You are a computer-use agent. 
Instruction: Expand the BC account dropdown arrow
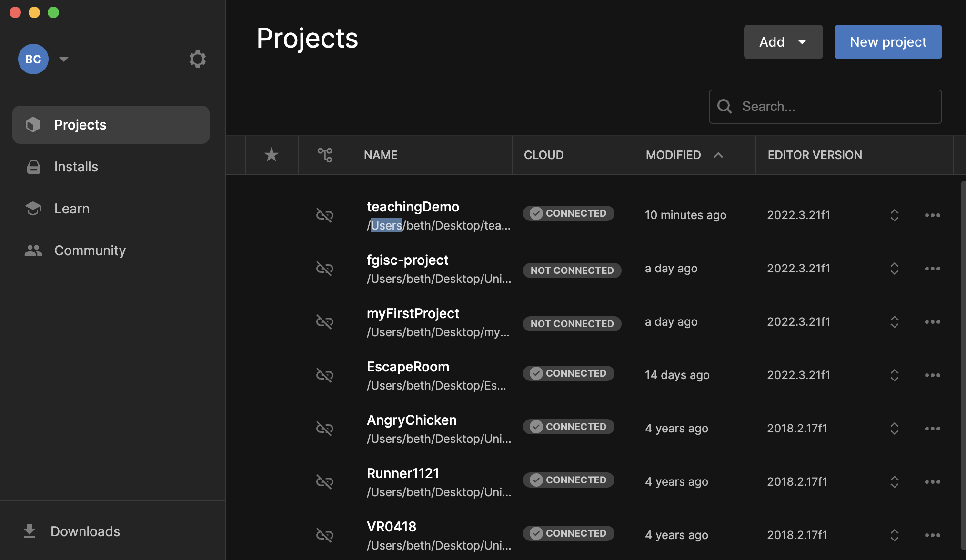click(x=63, y=59)
